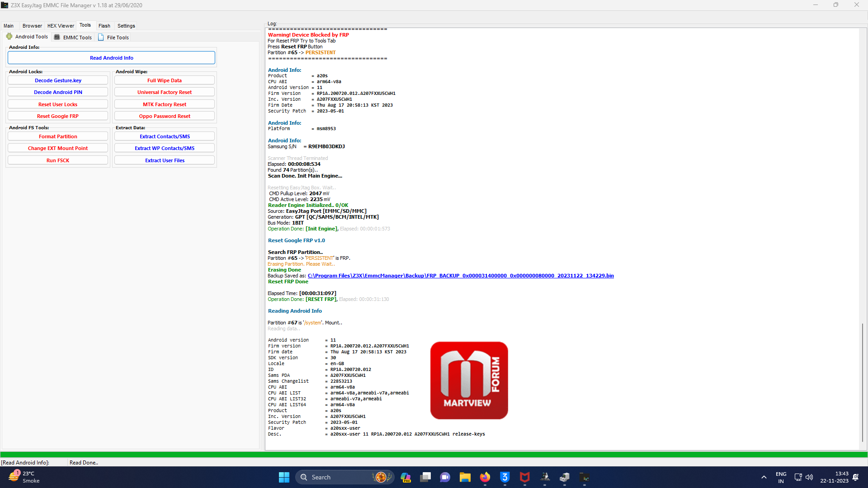Open the Copilot icon on the taskbar
868x488 pixels.
coord(406,477)
